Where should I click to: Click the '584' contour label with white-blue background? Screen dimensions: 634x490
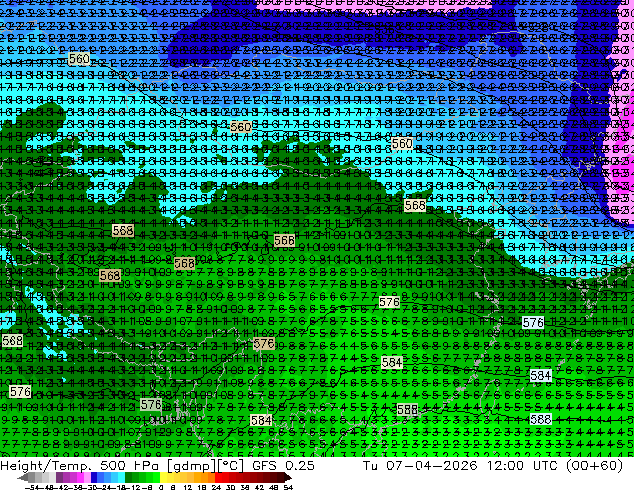tap(541, 376)
